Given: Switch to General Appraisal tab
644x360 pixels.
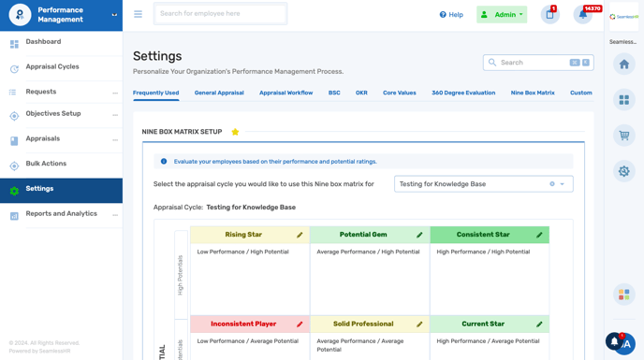Looking at the screenshot, I should [219, 93].
